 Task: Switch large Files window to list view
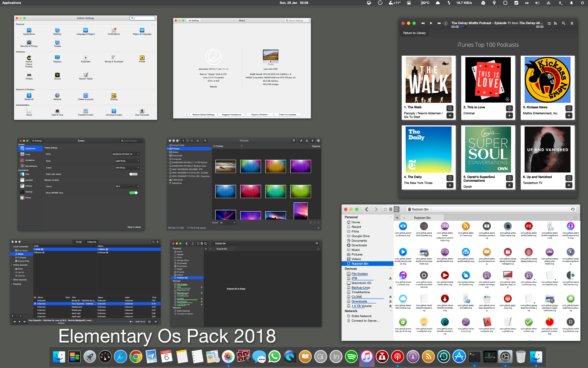click(x=391, y=209)
